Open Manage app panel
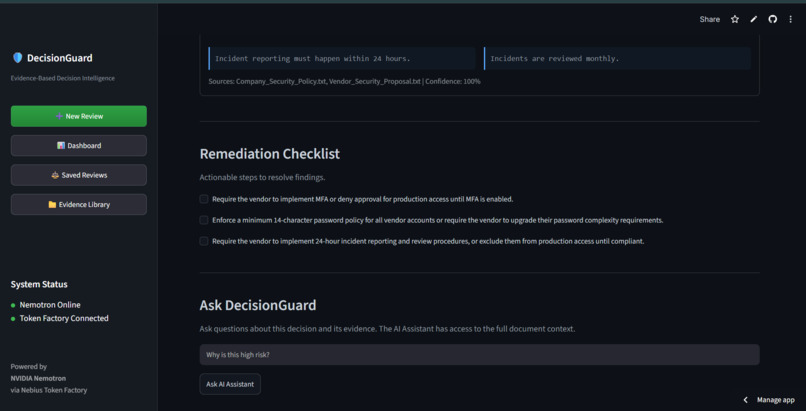Image resolution: width=806 pixels, height=411 pixels. click(x=776, y=400)
